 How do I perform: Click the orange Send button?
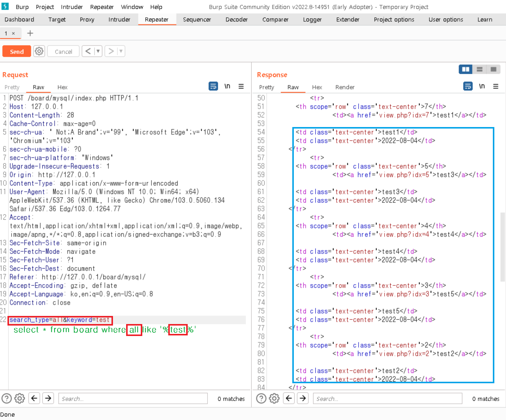click(x=17, y=51)
